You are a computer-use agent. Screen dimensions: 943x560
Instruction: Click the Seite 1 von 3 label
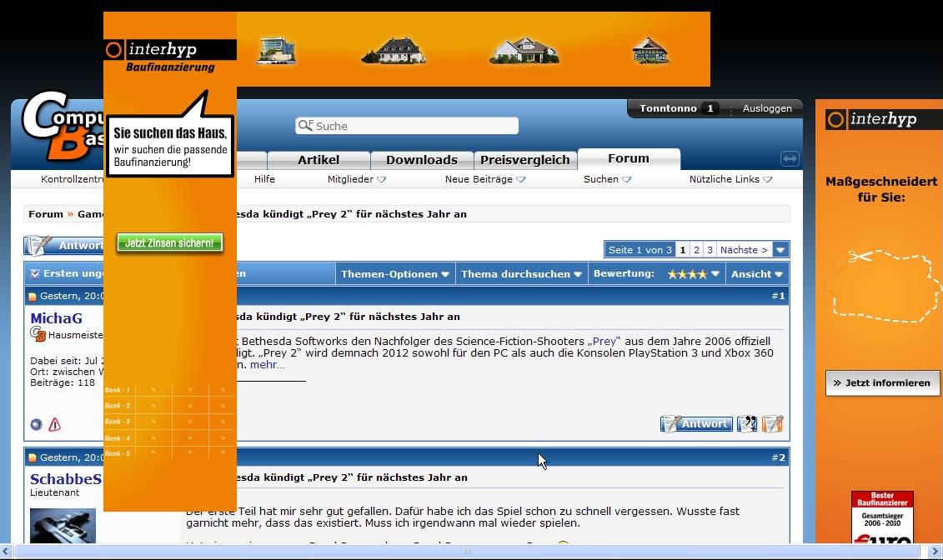click(640, 250)
